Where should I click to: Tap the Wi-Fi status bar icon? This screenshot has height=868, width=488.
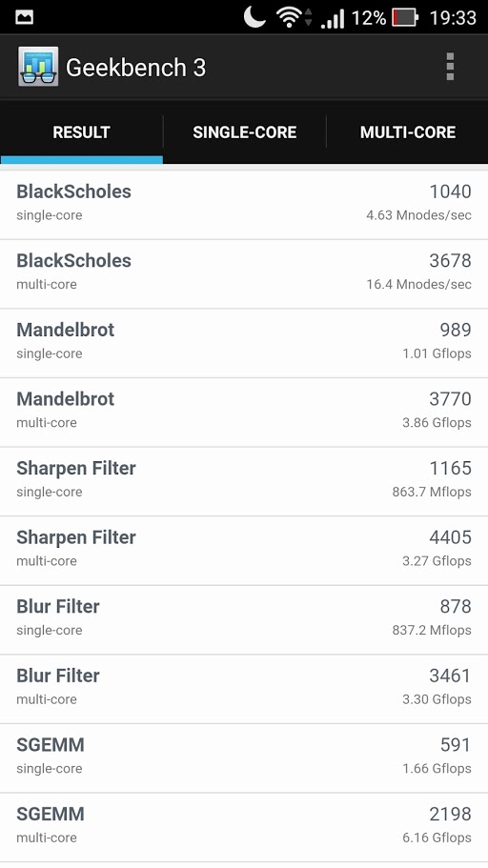[x=289, y=18]
